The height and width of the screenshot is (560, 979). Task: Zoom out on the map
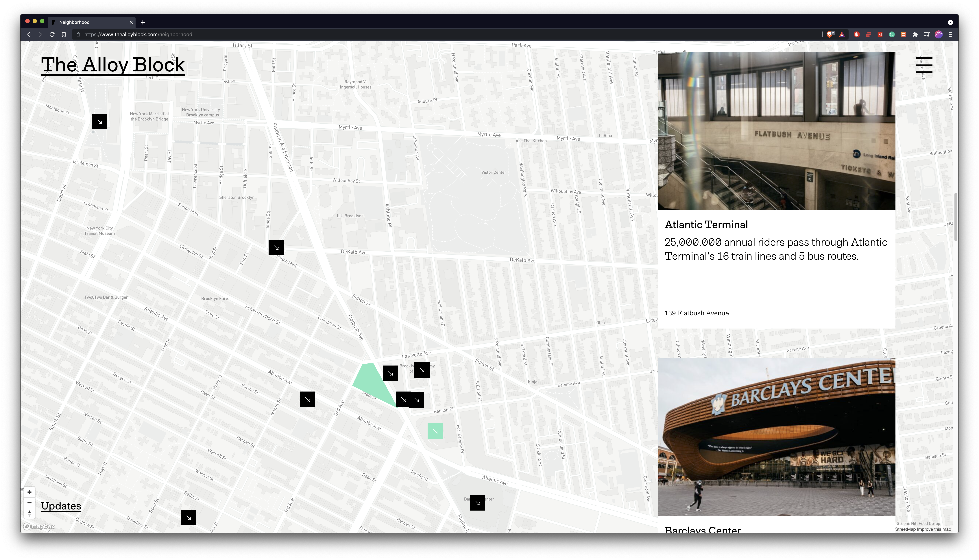click(30, 503)
